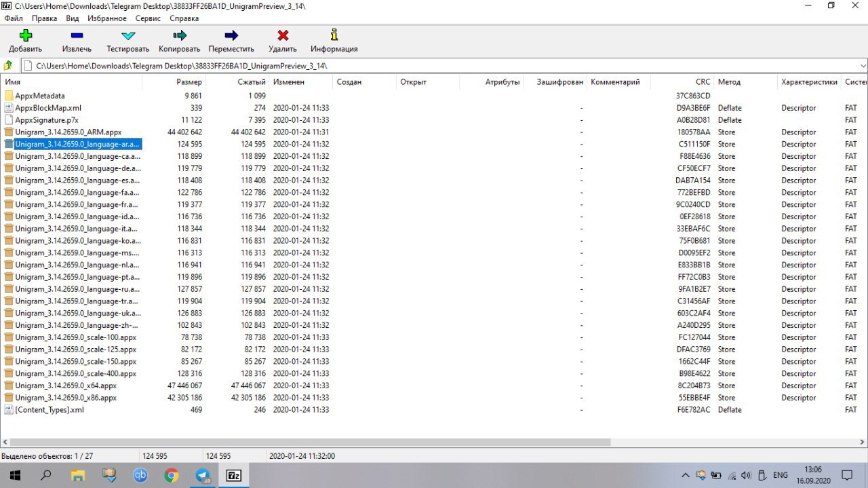Switch to Telegram in the taskbar
Image resolution: width=868 pixels, height=488 pixels.
203,475
